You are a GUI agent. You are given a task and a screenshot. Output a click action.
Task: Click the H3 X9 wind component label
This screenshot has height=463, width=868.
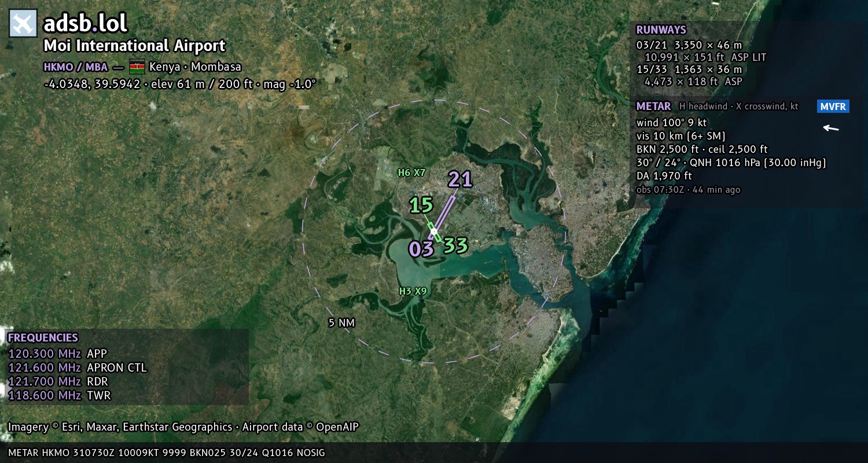click(413, 291)
